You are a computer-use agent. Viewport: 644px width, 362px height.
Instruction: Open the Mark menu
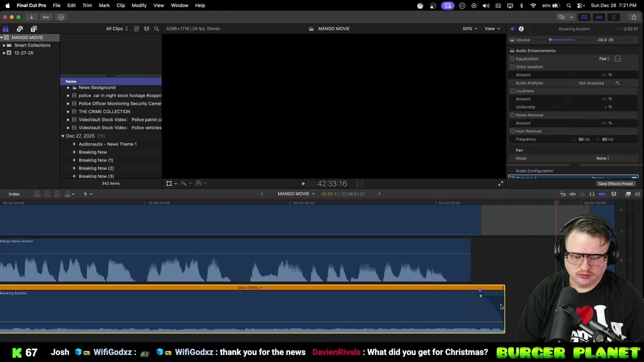pos(104,6)
